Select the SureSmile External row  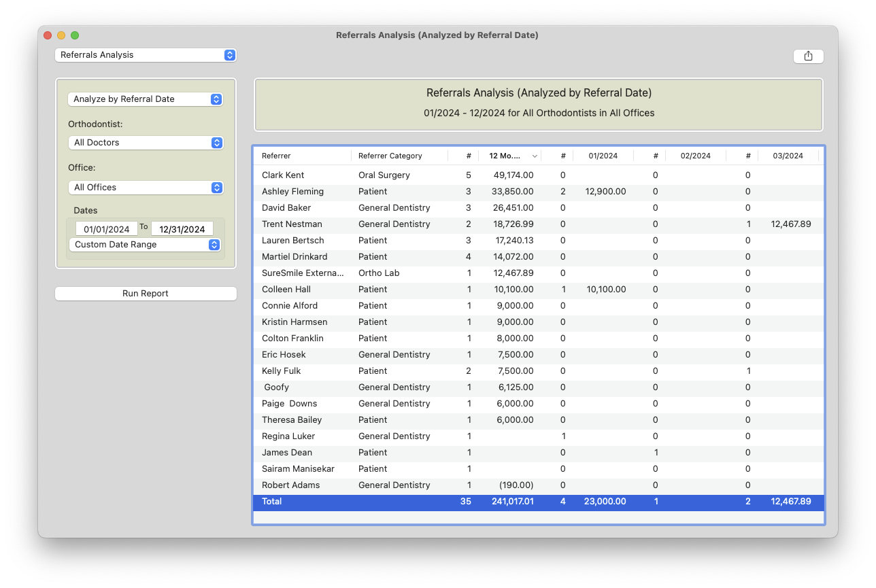[x=539, y=273]
